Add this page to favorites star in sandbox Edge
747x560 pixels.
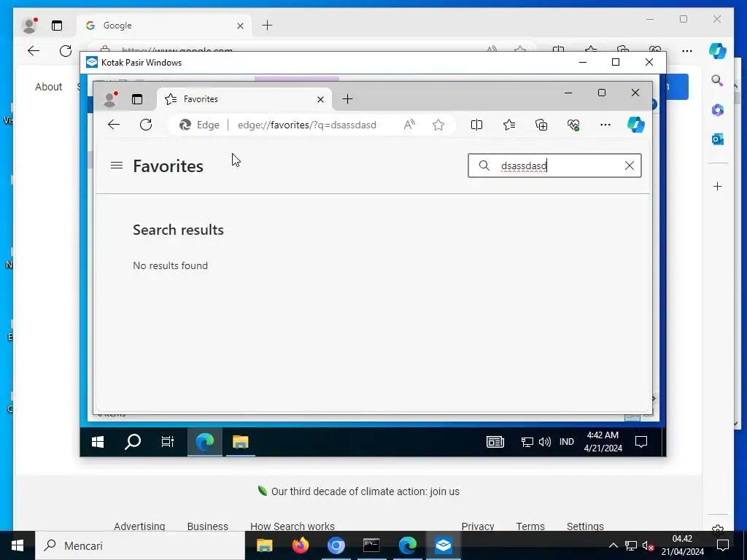438,125
